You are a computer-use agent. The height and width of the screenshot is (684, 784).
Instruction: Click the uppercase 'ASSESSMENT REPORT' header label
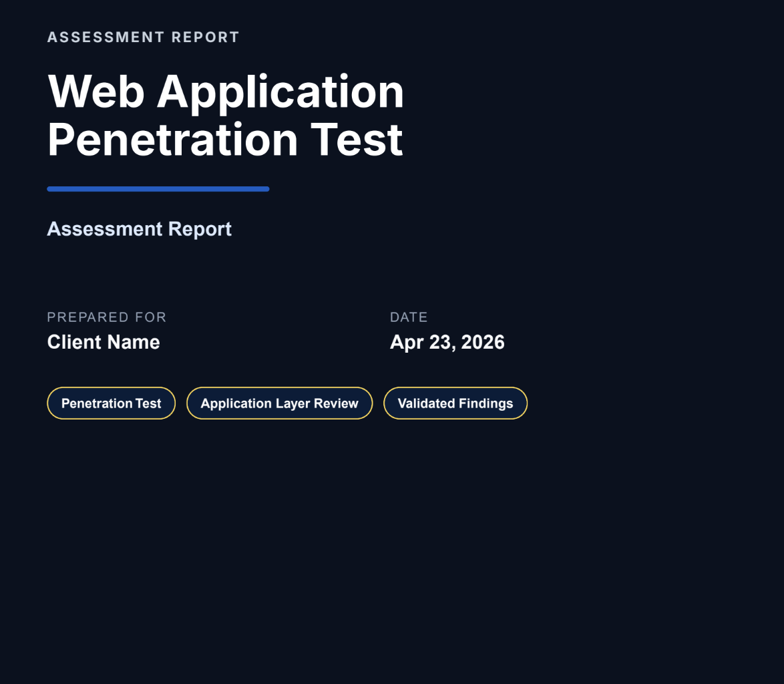click(x=143, y=37)
